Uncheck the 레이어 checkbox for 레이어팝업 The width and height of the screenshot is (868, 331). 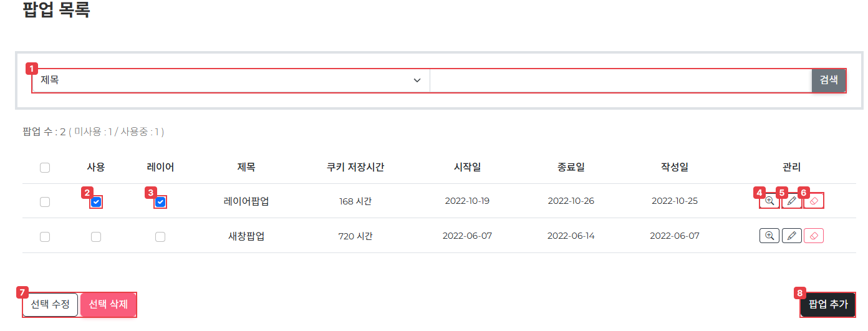click(x=160, y=202)
